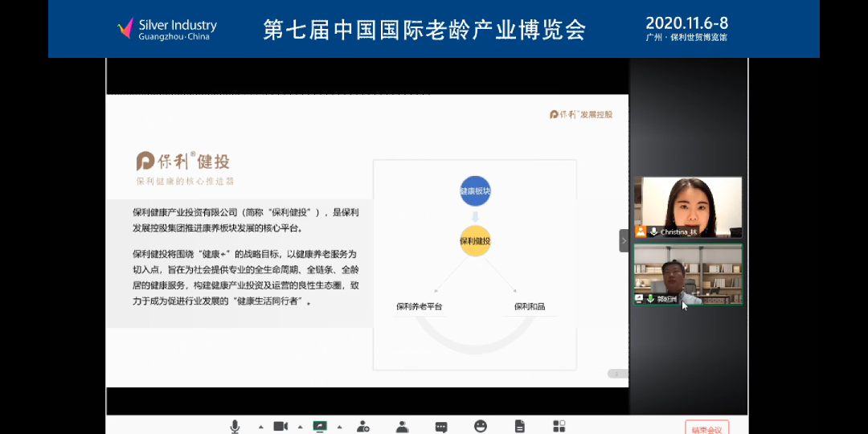This screenshot has width=868, height=434.
Task: Click the blue 健康板块 circle in diagram
Action: 475,191
